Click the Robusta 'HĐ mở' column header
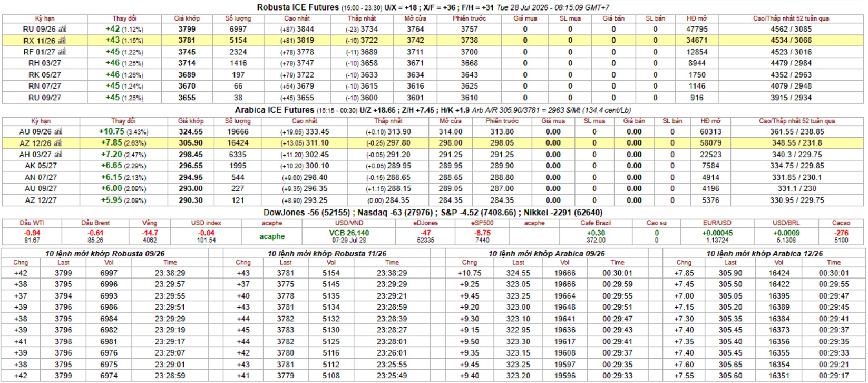This screenshot has width=868, height=383. (x=696, y=18)
